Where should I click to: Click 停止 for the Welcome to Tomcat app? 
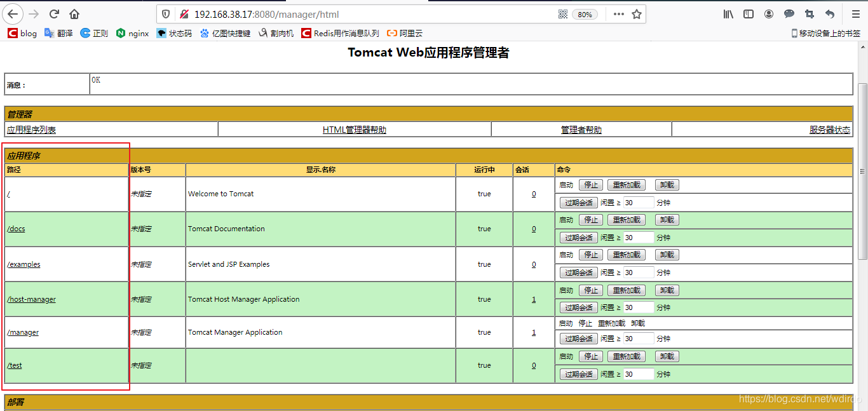pyautogui.click(x=591, y=185)
